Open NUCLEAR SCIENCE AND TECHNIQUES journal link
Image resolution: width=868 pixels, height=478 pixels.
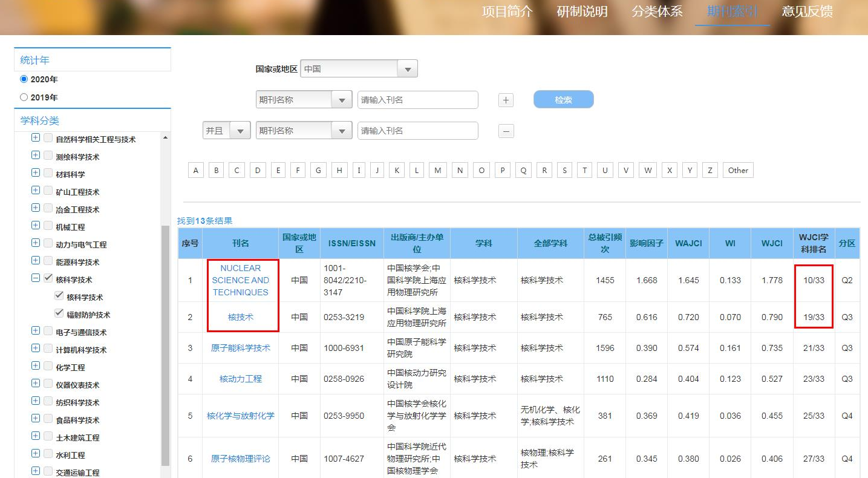(x=240, y=280)
